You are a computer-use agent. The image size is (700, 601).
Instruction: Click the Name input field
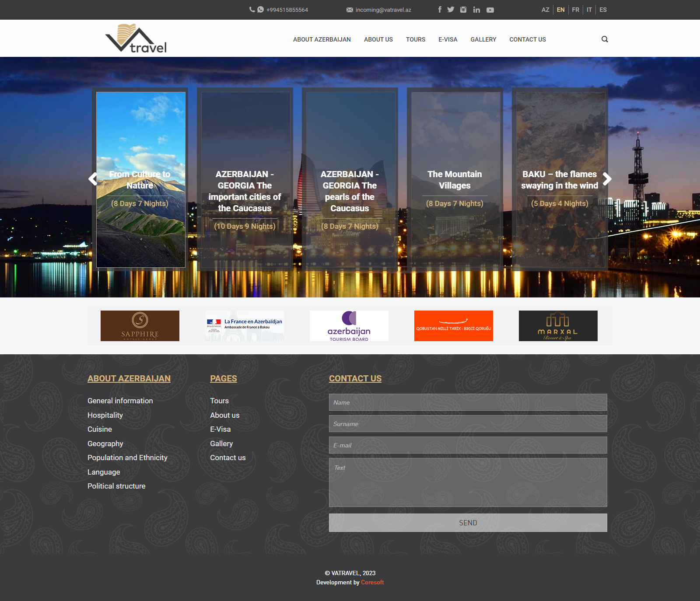pyautogui.click(x=468, y=402)
